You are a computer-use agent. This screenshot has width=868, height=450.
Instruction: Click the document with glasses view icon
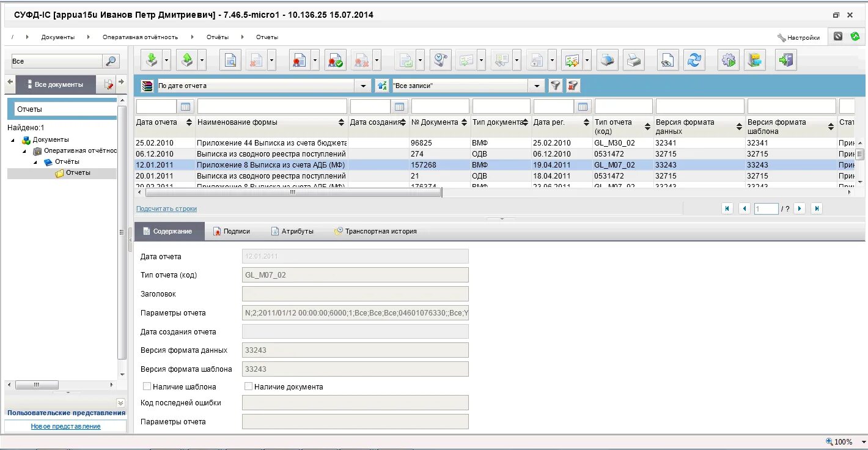(668, 60)
